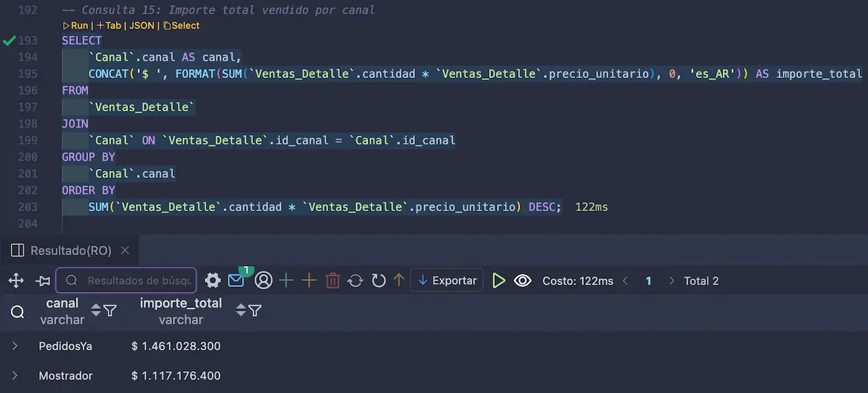The width and height of the screenshot is (868, 393).
Task: Toggle the eye preview icon next to Costo
Action: (522, 280)
